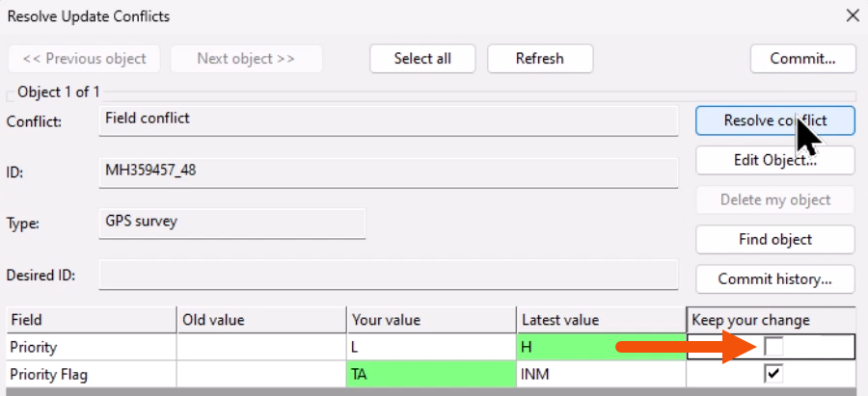Click Resolve conflict button
Viewport: 868px width, 396px height.
[x=775, y=120]
